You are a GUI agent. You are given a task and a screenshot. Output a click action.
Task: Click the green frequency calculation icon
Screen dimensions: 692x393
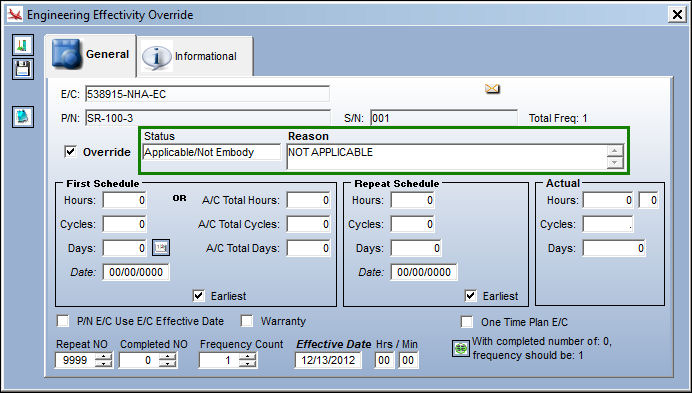[461, 348]
